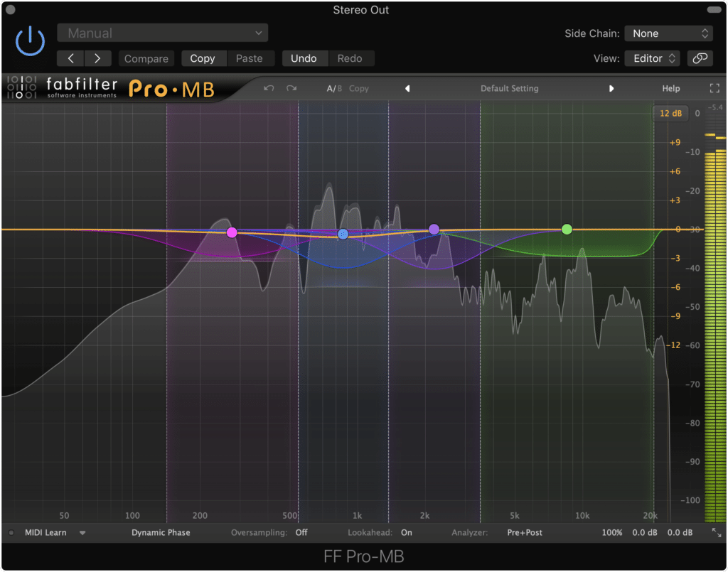The width and height of the screenshot is (728, 572).
Task: Click the Compare button
Action: coord(146,58)
